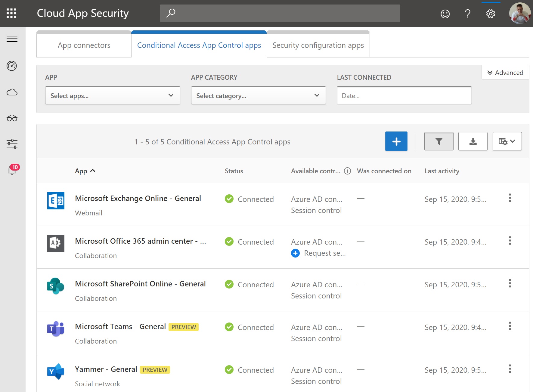Export the apps list
Screen dimensions: 533x392
pyautogui.click(x=473, y=141)
